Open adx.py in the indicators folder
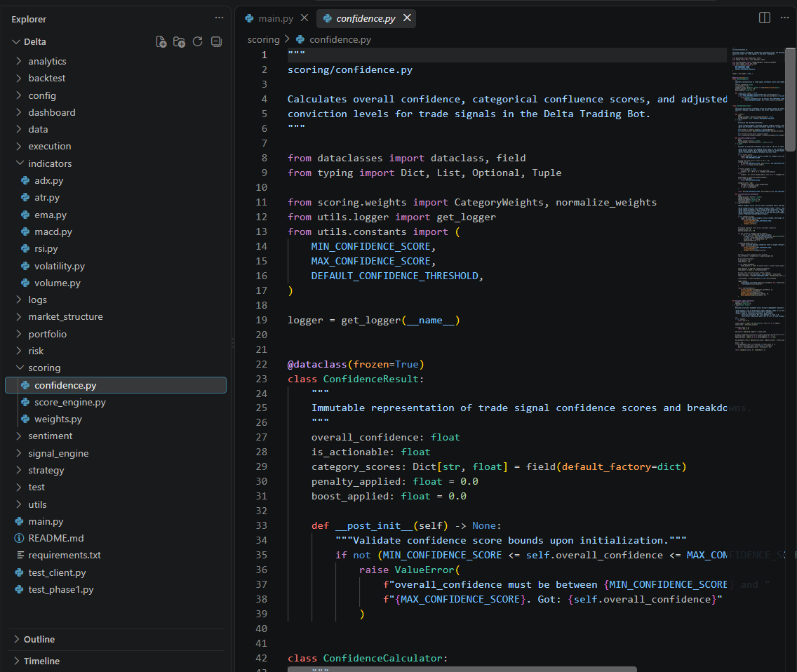This screenshot has height=672, width=797. pos(49,180)
